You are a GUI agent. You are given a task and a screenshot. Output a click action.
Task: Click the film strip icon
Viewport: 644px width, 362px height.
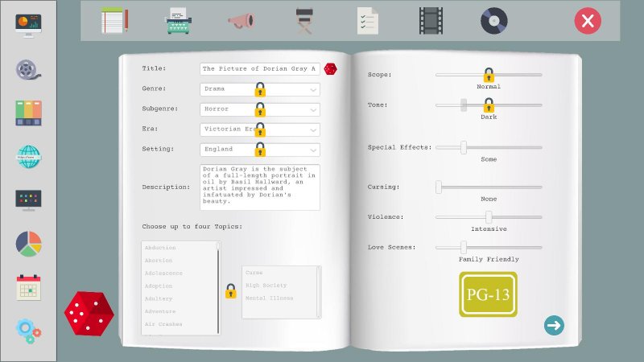point(431,21)
